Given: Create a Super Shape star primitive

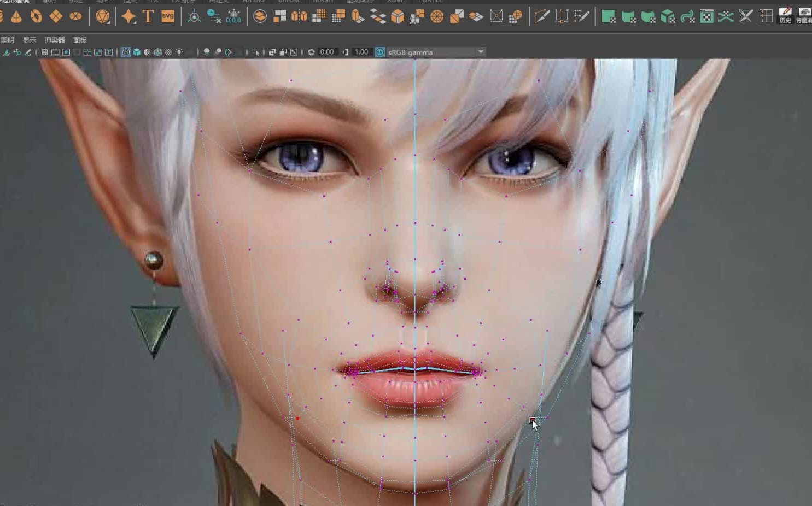Looking at the screenshot, I should pos(128,16).
